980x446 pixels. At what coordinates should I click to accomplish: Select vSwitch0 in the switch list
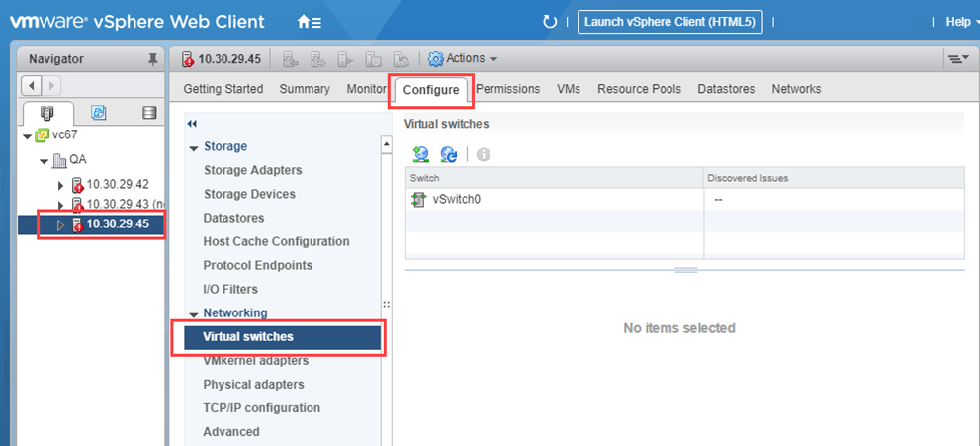click(x=456, y=200)
